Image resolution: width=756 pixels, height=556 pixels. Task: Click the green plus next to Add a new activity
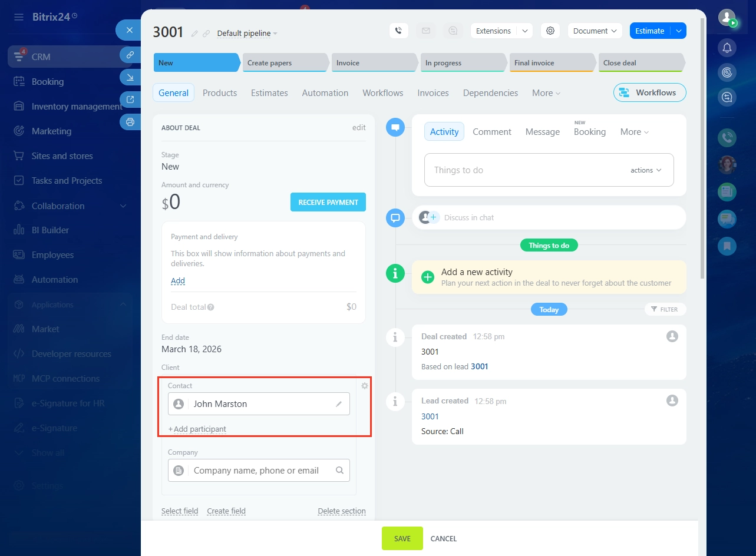pyautogui.click(x=428, y=277)
